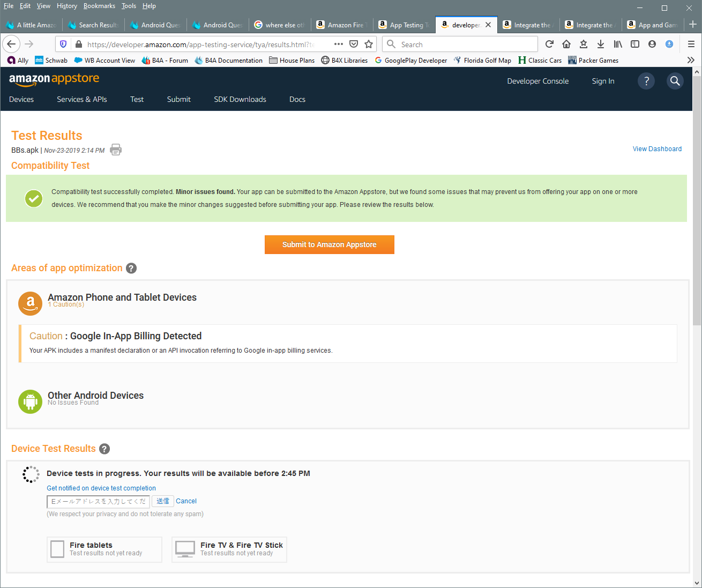This screenshot has height=588, width=702.
Task: Open the Test navigation item
Action: (137, 99)
